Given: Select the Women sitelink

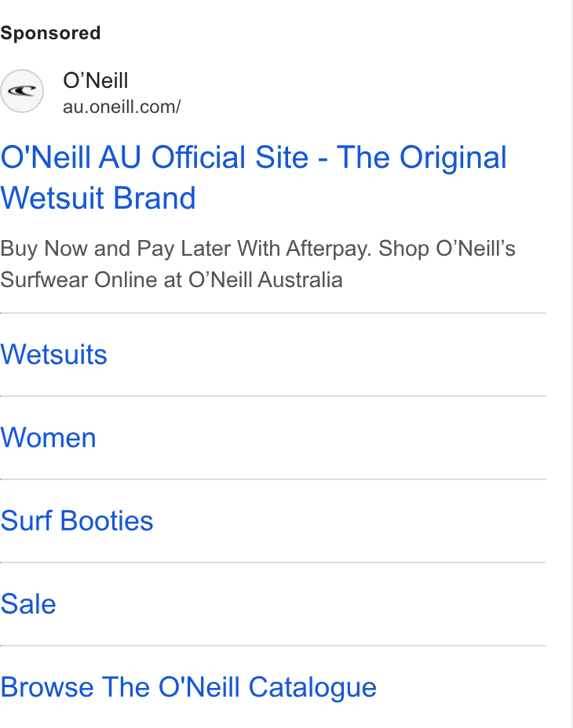Looking at the screenshot, I should [49, 438].
